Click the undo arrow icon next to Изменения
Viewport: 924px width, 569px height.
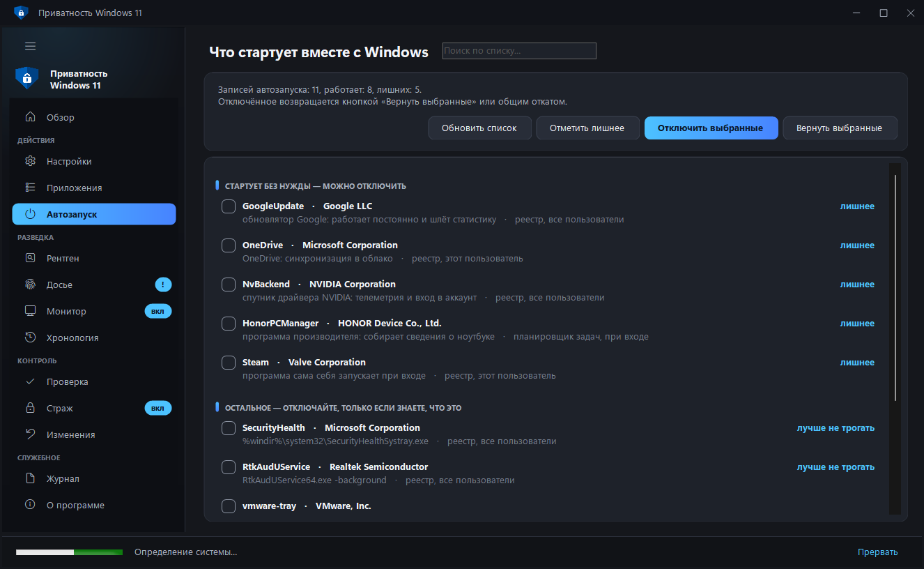click(30, 434)
